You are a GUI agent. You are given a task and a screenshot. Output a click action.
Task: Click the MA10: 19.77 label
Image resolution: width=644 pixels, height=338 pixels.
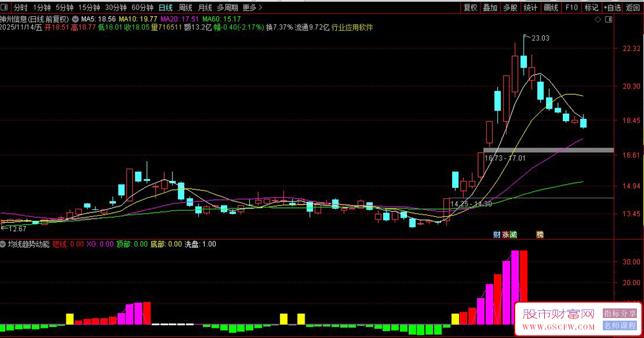pyautogui.click(x=138, y=19)
